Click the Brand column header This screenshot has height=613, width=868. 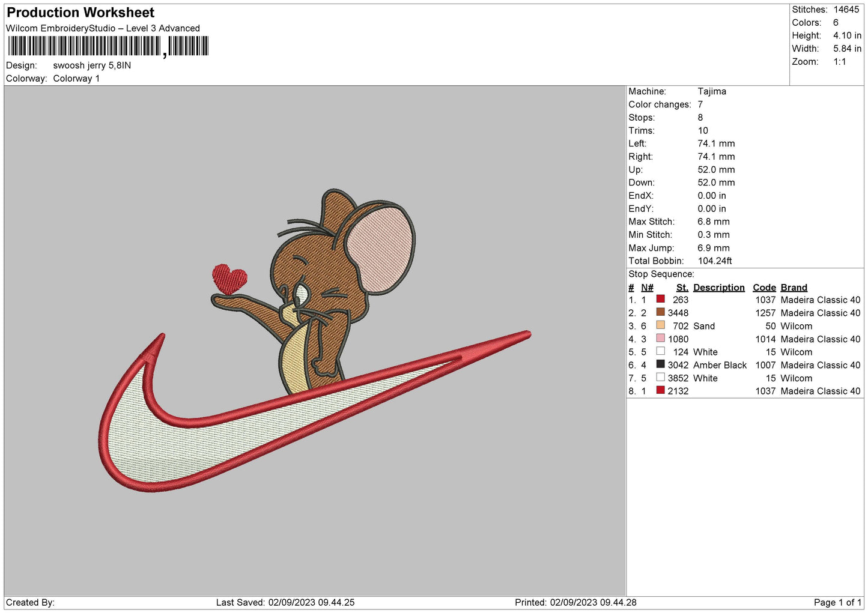point(794,288)
